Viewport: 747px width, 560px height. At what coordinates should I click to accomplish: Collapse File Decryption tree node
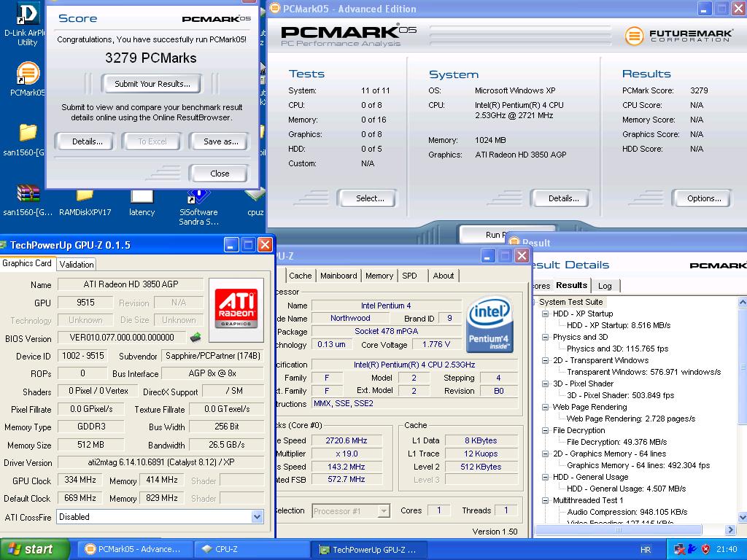point(545,430)
